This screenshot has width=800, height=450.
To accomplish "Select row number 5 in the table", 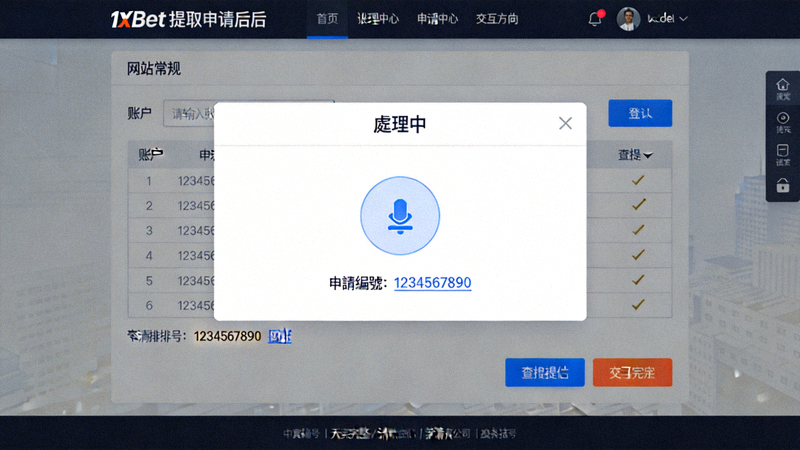I will [x=149, y=281].
